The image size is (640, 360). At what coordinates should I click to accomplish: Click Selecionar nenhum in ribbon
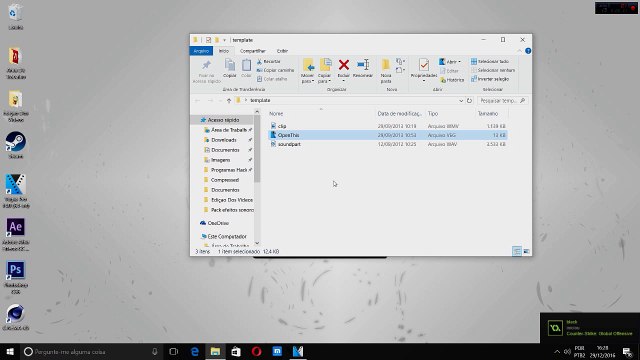click(493, 70)
